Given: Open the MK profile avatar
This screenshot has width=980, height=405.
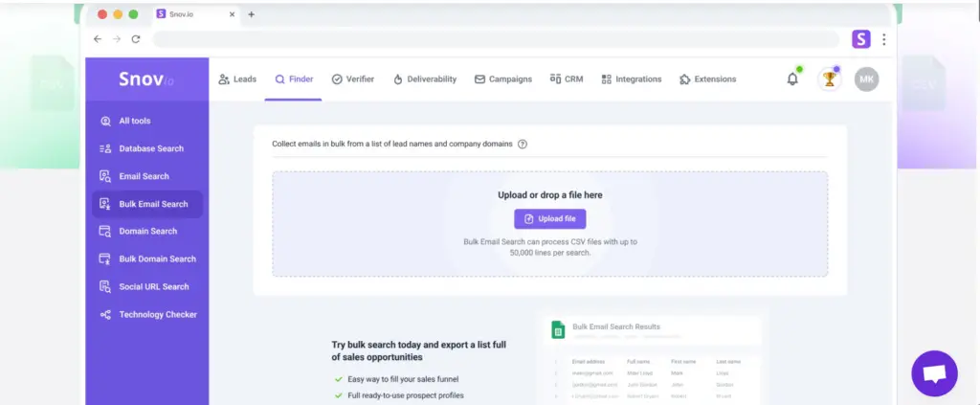Looking at the screenshot, I should coord(867,79).
